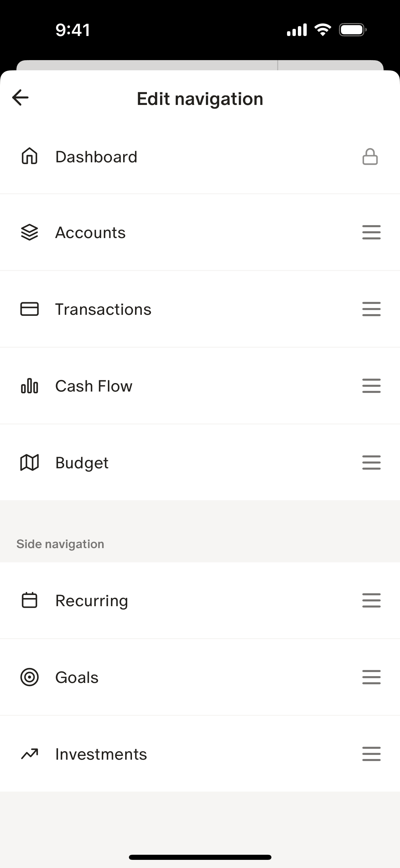Click the Accounts layers icon
The height and width of the screenshot is (868, 400).
click(30, 233)
